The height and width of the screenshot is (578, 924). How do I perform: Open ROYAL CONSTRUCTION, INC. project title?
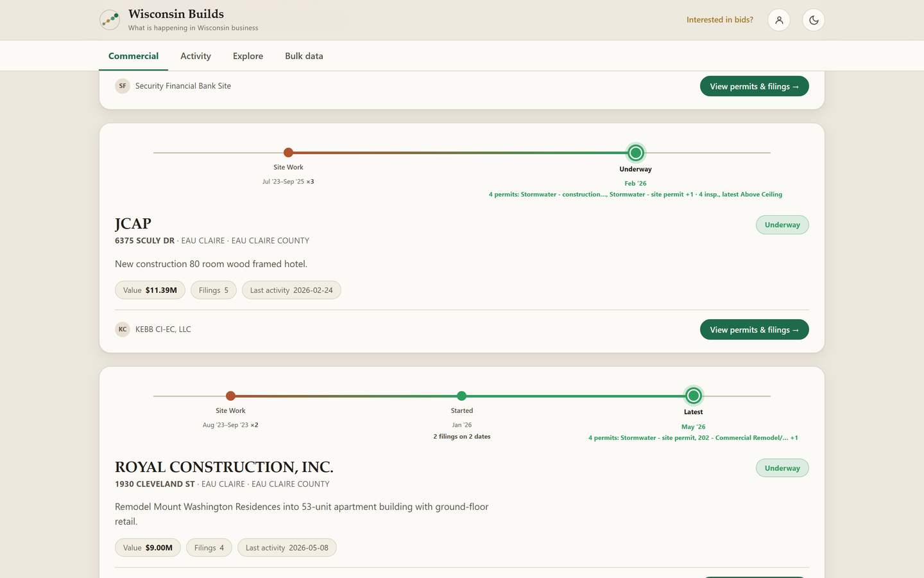[224, 467]
